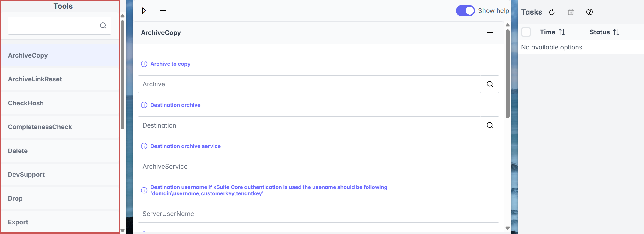Open the Export tool from list

[18, 222]
